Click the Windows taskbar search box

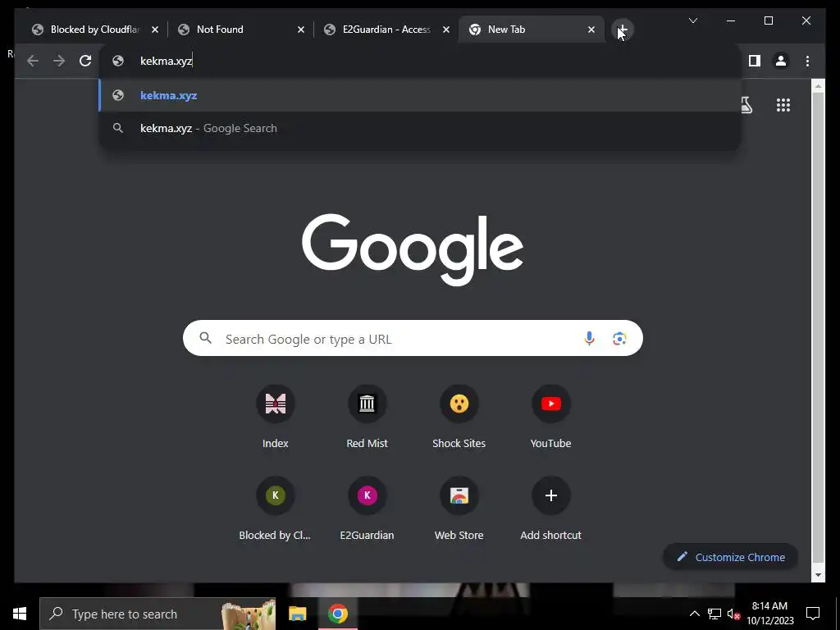(x=157, y=614)
